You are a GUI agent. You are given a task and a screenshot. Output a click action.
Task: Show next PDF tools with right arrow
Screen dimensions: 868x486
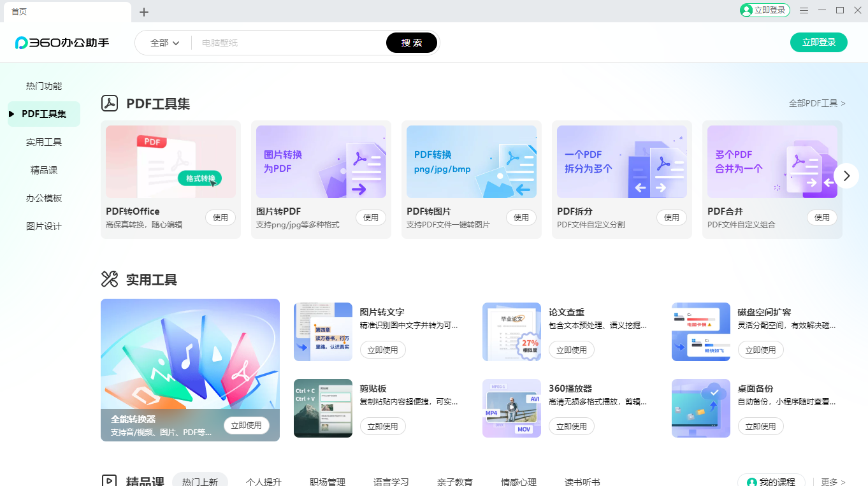point(846,176)
